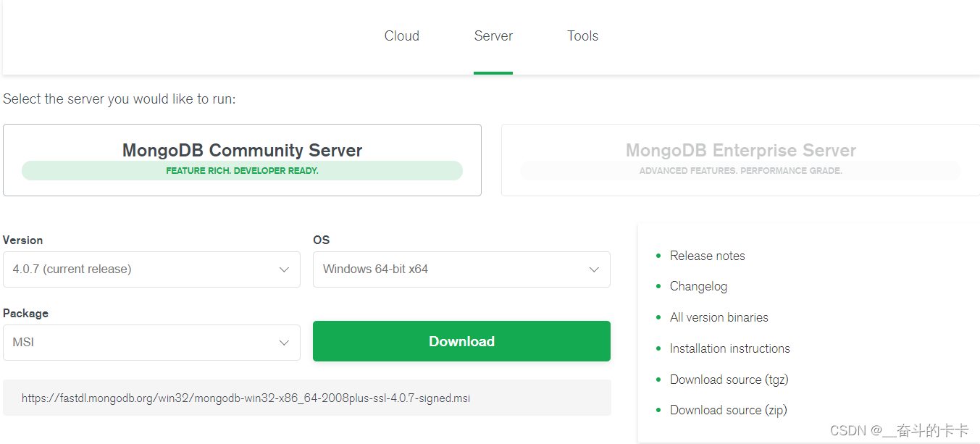View the Changelog link

click(698, 286)
